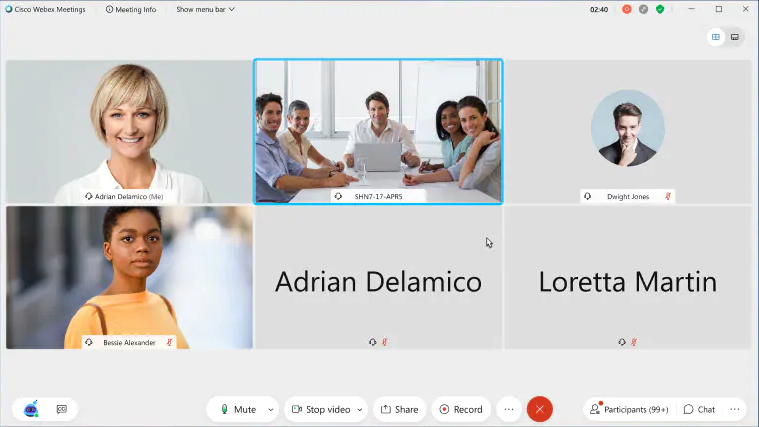Mute your microphone
Image resolution: width=759 pixels, height=427 pixels.
click(238, 410)
